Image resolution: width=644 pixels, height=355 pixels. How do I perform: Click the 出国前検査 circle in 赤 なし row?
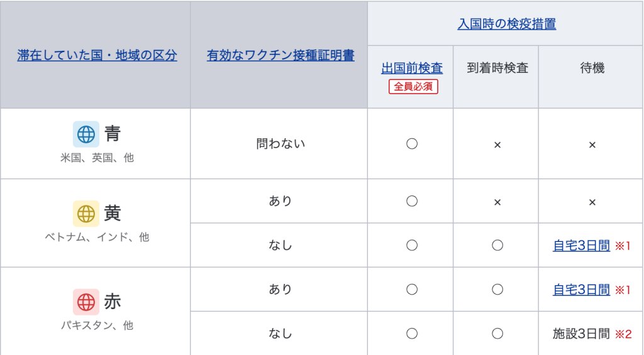[412, 334]
